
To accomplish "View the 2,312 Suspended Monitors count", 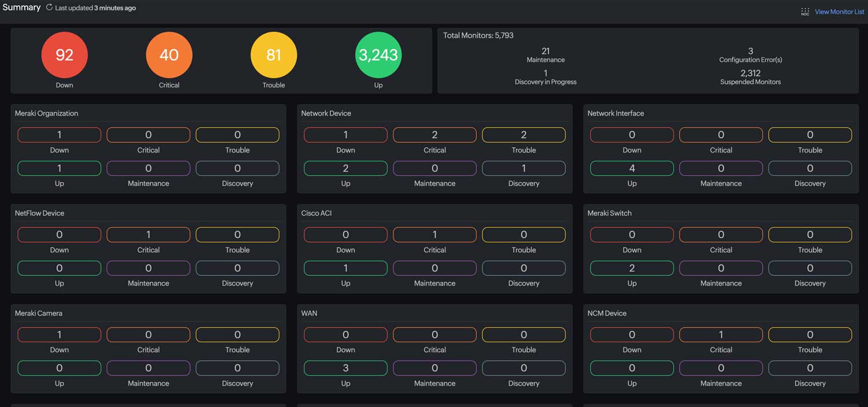I will pos(751,73).
